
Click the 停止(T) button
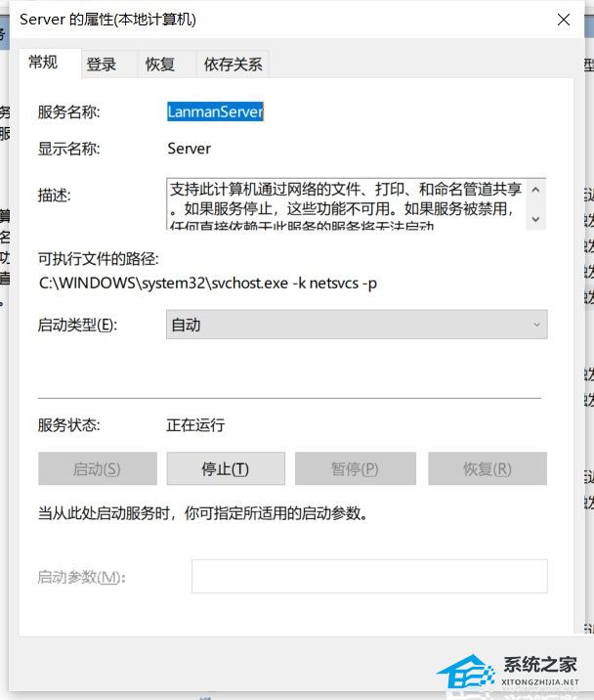click(x=226, y=469)
